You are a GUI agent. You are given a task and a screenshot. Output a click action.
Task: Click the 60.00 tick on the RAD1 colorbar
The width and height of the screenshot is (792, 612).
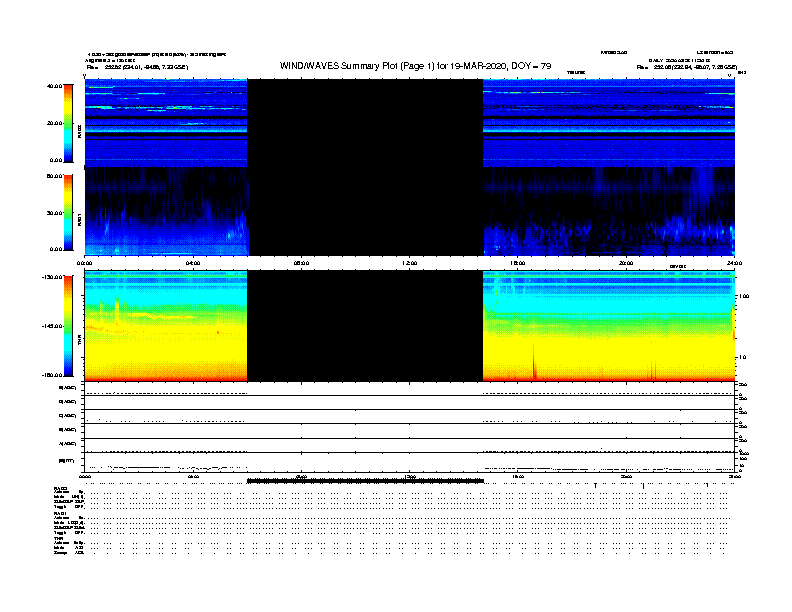[54, 176]
